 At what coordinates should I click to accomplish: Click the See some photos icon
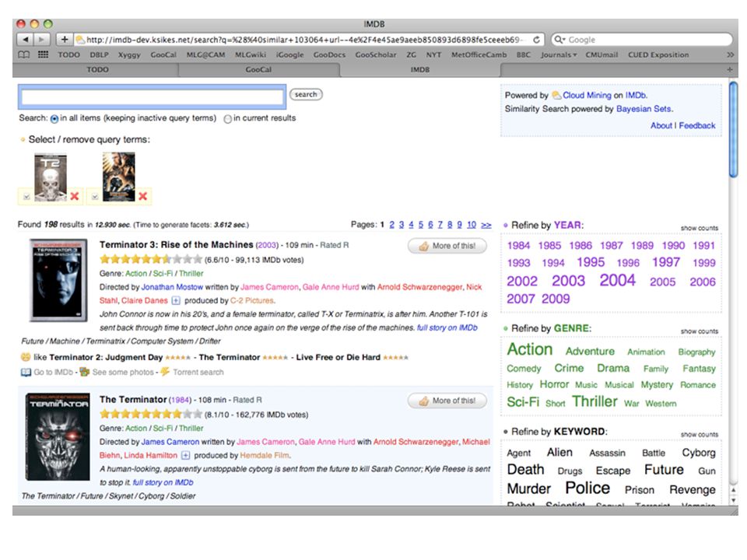click(x=84, y=372)
